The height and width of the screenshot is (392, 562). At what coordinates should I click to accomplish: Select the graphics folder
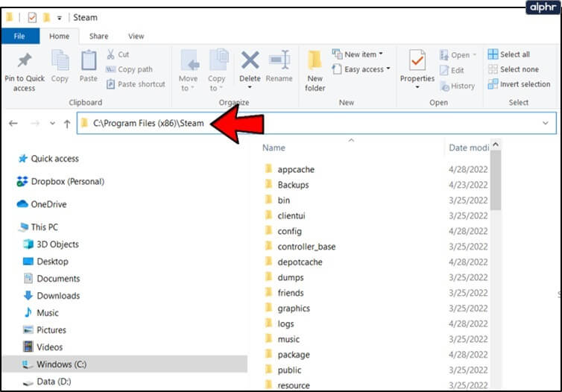pyautogui.click(x=287, y=308)
